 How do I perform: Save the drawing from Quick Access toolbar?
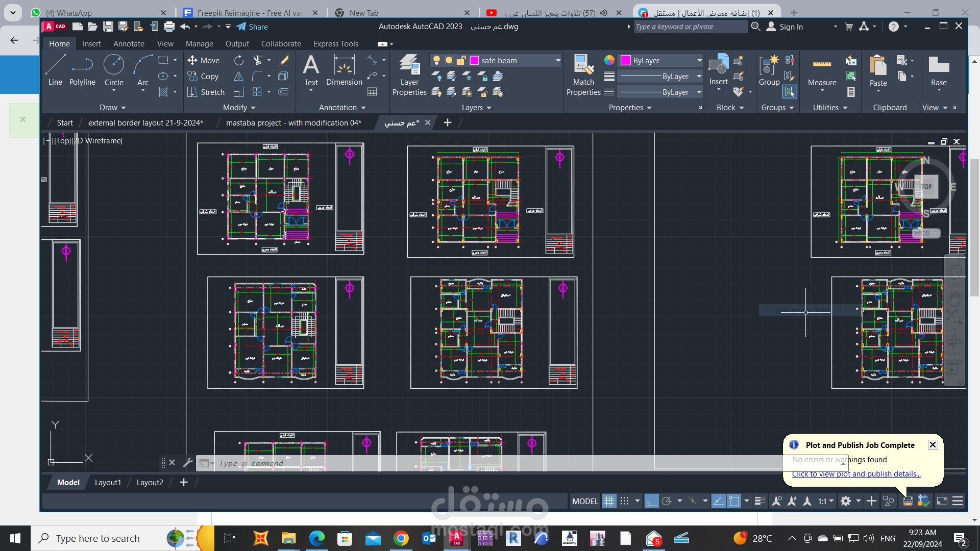point(108,27)
